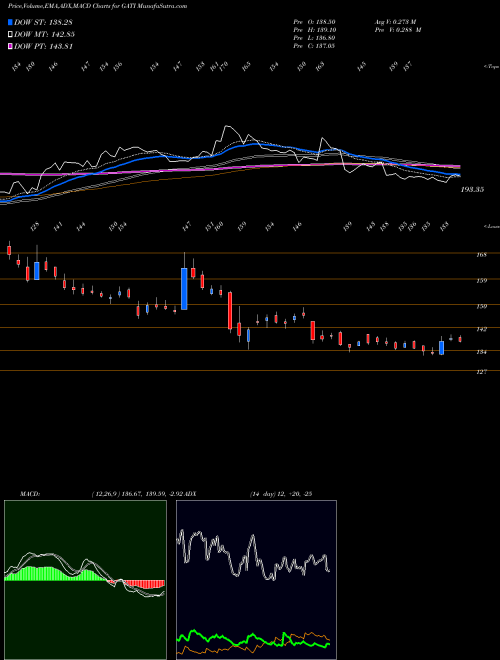Open the green MACD histogram panel
This screenshot has width=500, height=660.
(85, 580)
